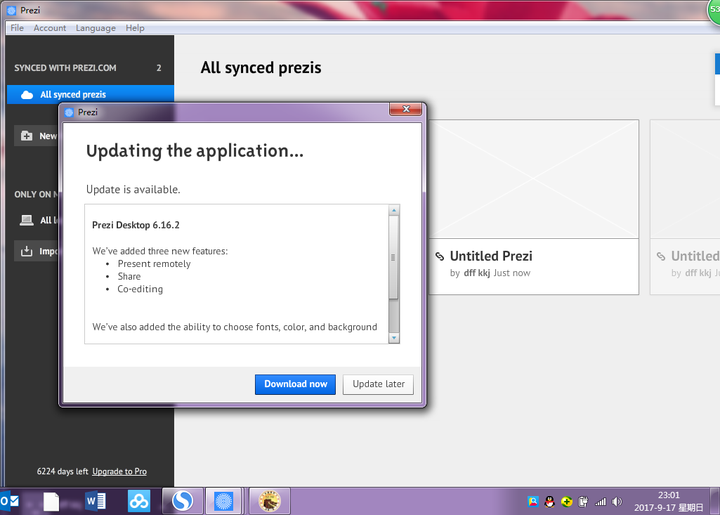
Task: Open Word from the taskbar
Action: 96,501
